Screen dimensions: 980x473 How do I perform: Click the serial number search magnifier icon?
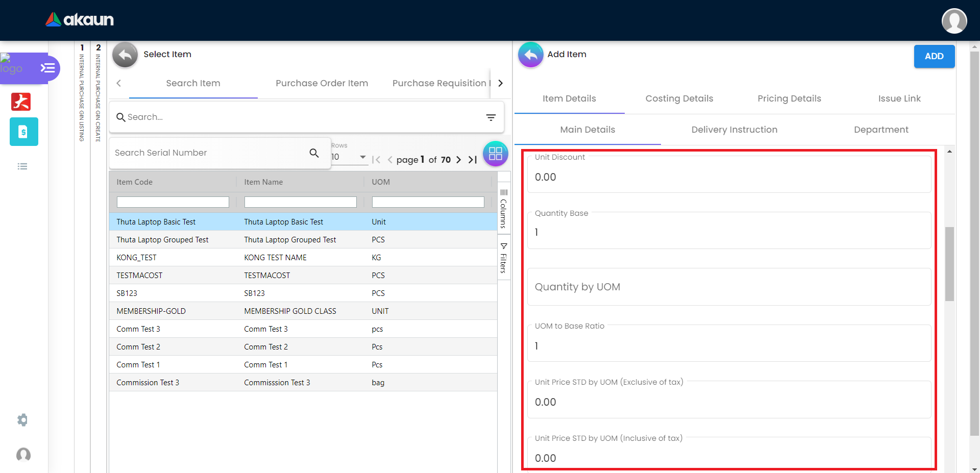[314, 153]
